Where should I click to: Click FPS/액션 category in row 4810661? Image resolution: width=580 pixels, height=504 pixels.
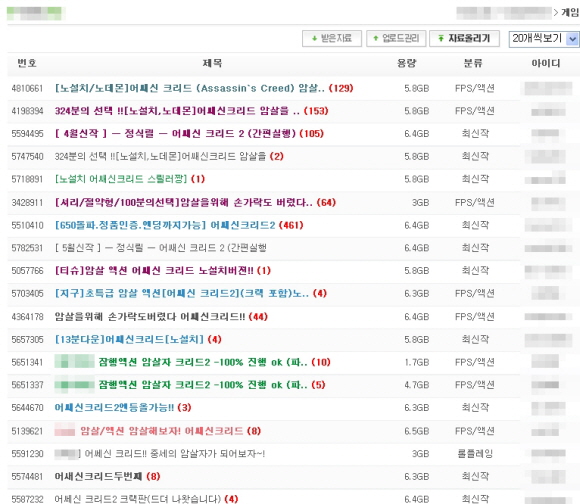475,88
